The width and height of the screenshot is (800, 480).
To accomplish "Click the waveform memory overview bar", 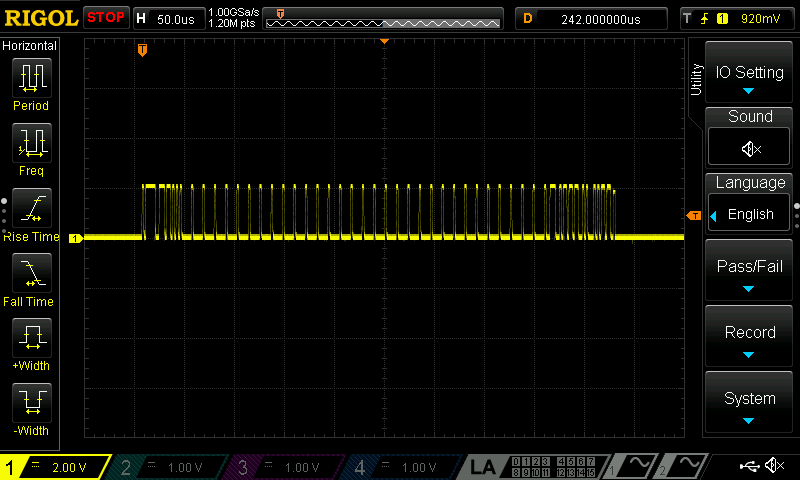I will (383, 19).
